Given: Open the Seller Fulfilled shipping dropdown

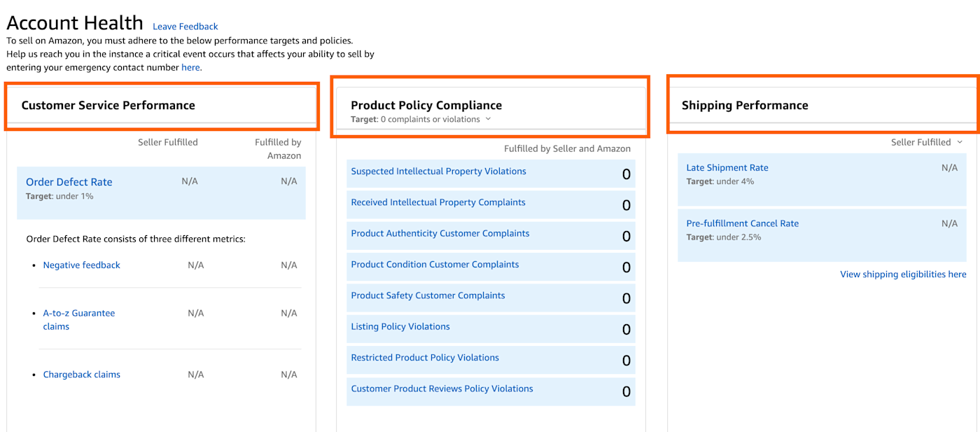Looking at the screenshot, I should 926,142.
